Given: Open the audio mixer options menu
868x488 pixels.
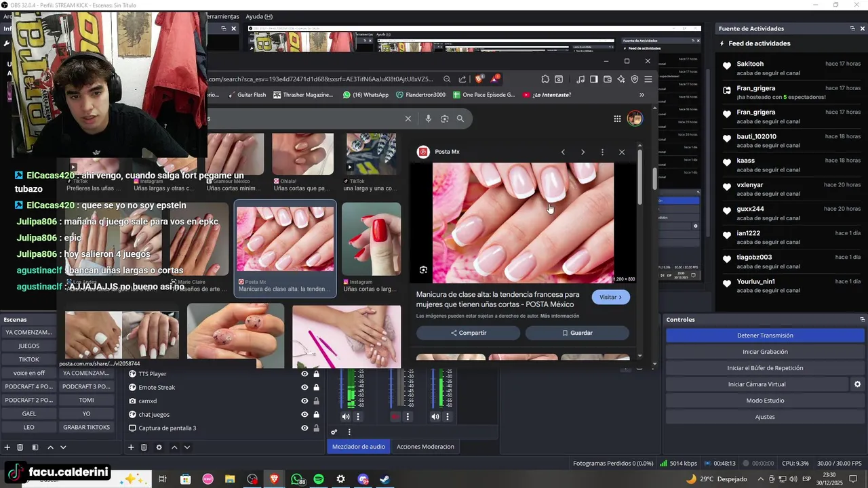Looking at the screenshot, I should (x=349, y=432).
